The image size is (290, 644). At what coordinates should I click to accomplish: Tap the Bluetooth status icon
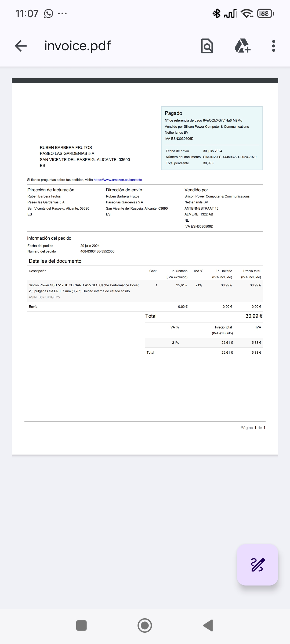tap(216, 13)
